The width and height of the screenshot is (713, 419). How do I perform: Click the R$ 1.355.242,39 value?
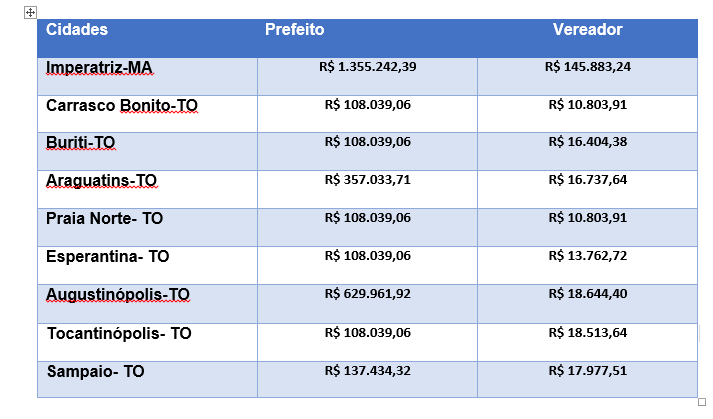click(x=367, y=66)
